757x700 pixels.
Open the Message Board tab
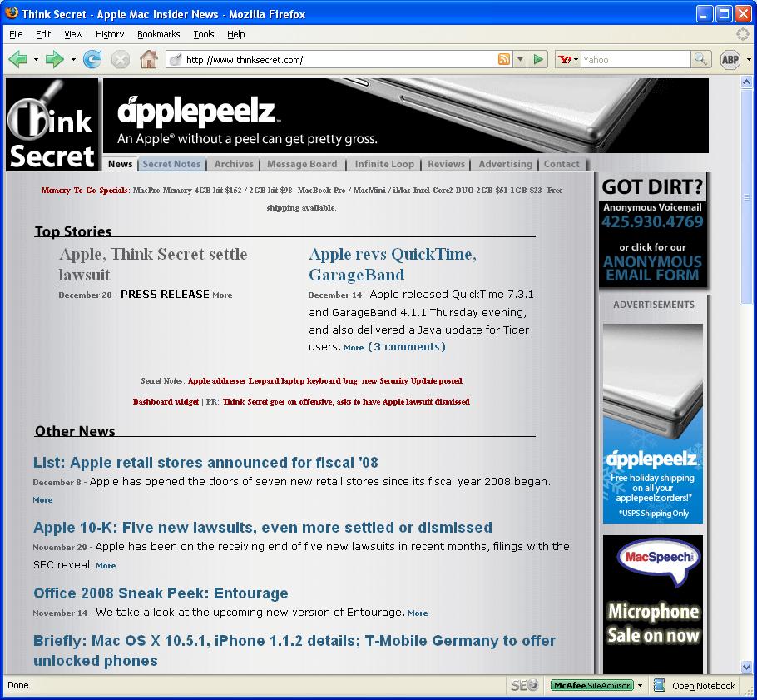(x=302, y=164)
